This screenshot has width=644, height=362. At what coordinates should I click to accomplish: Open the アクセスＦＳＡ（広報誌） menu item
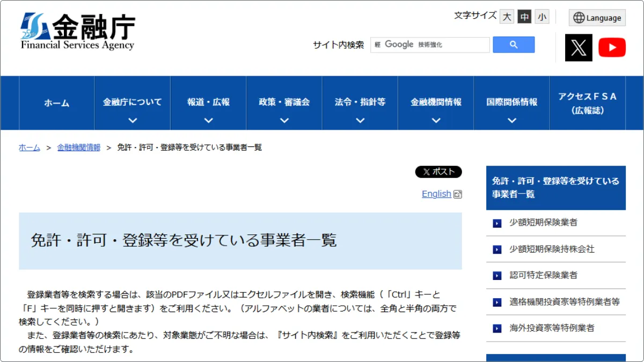tap(587, 103)
